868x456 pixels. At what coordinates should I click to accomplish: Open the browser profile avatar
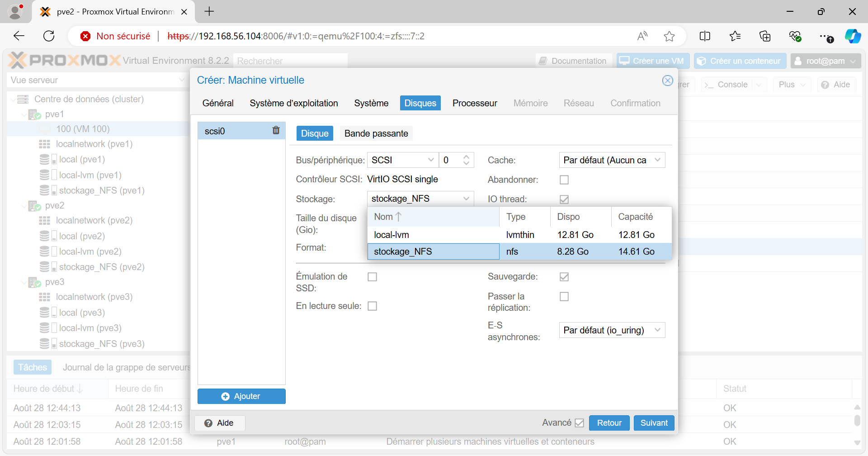pyautogui.click(x=15, y=12)
